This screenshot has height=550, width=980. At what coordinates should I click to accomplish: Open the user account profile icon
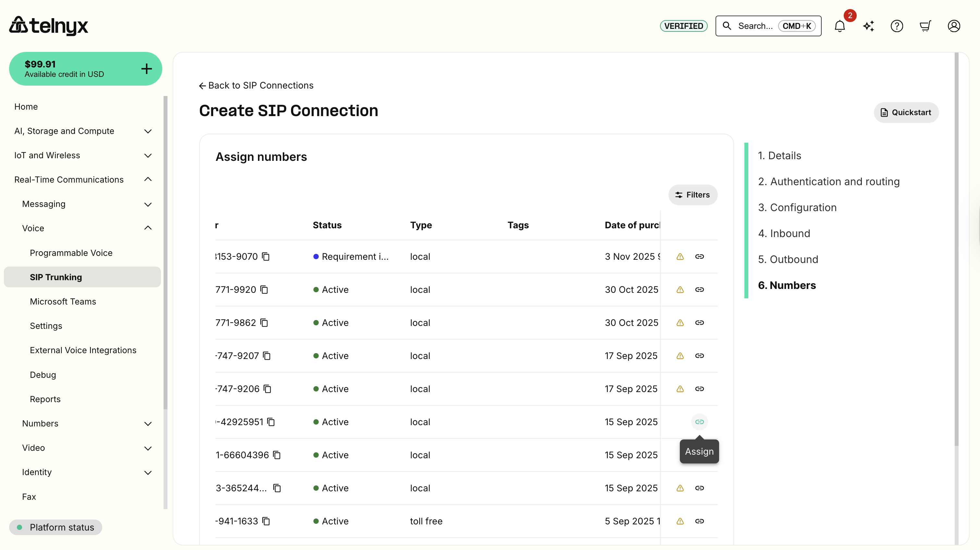(954, 26)
